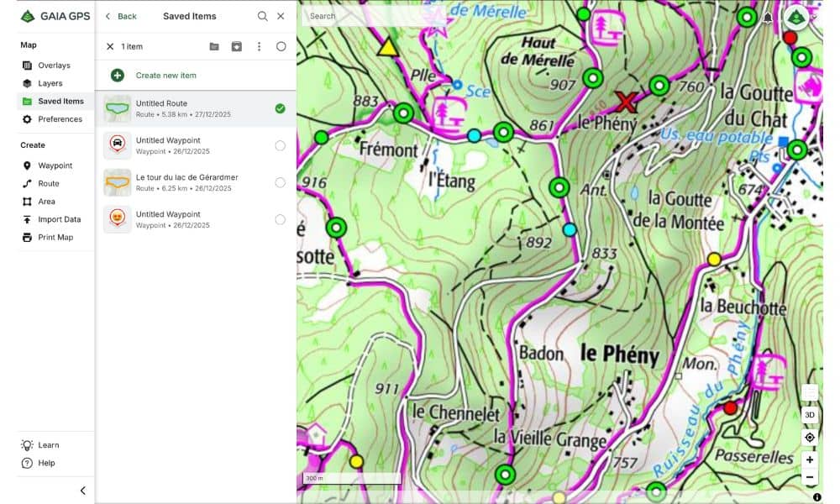Click the archive icon in selection bar
This screenshot has height=504, width=840.
pos(237,47)
